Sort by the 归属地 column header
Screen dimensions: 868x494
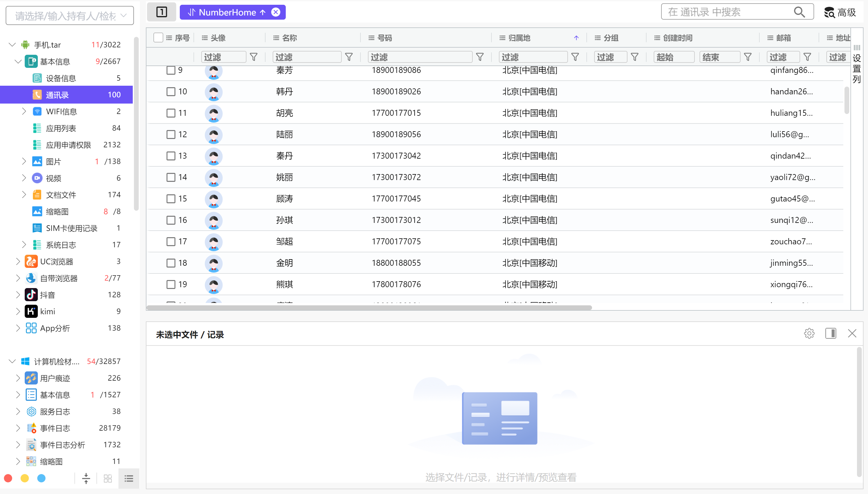(519, 38)
